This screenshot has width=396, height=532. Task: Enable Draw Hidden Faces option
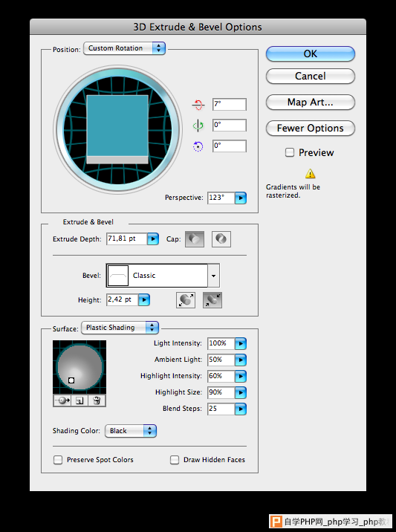(175, 460)
